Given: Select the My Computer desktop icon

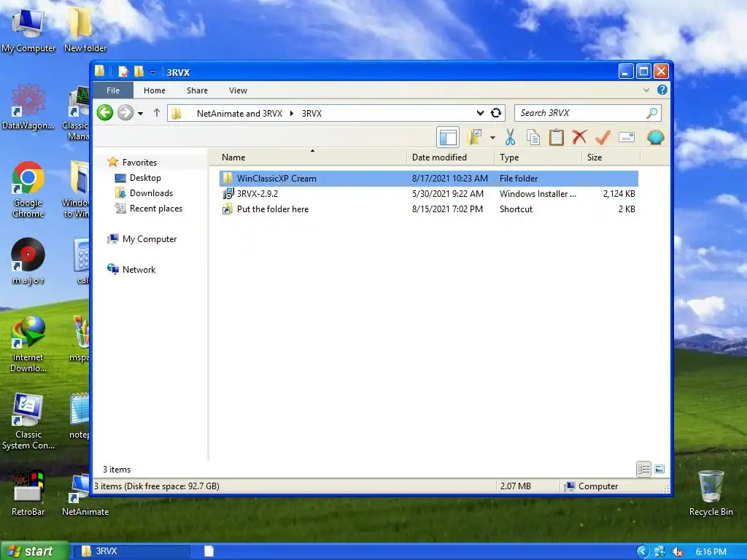Looking at the screenshot, I should pyautogui.click(x=28, y=29).
